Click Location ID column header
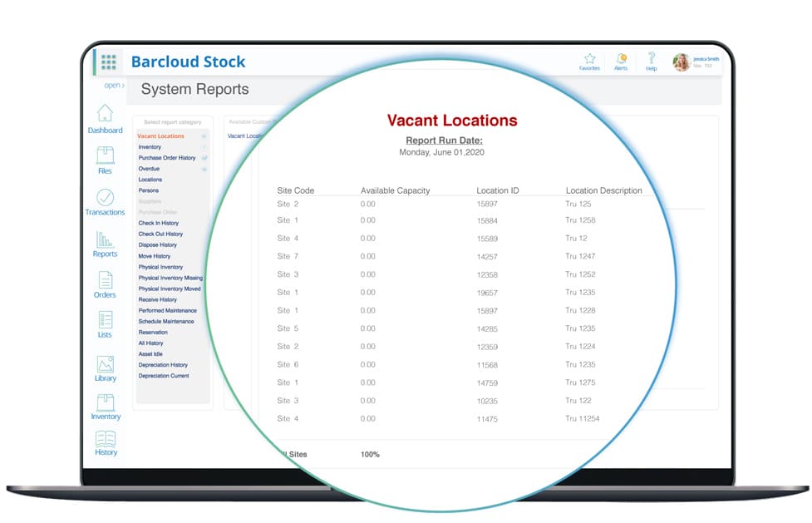812x523 pixels. pyautogui.click(x=498, y=190)
